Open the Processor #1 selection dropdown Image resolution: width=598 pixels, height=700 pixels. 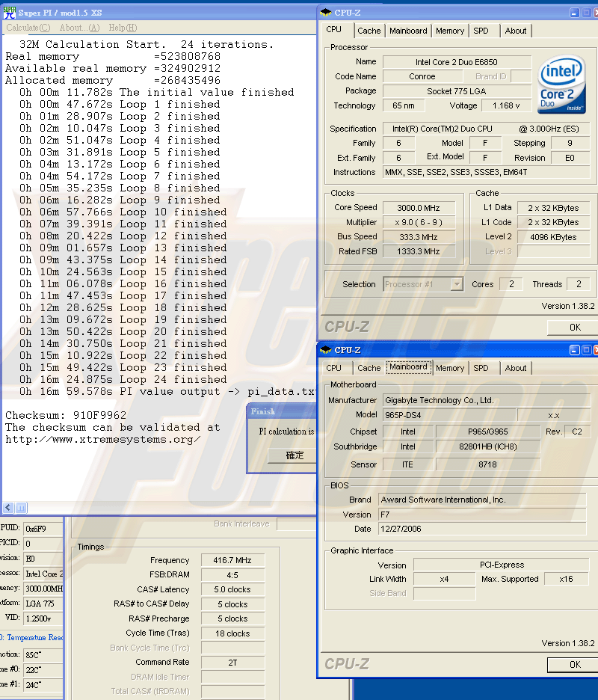pyautogui.click(x=456, y=284)
